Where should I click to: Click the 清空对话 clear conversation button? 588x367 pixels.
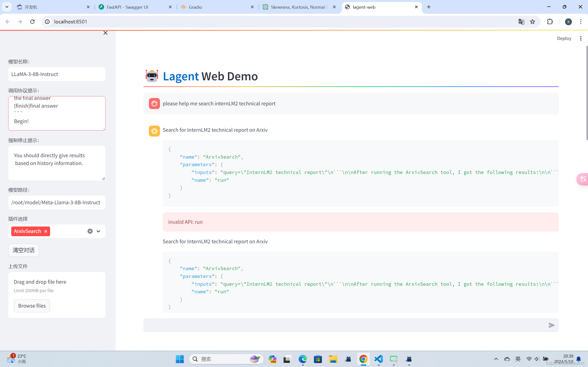(24, 250)
